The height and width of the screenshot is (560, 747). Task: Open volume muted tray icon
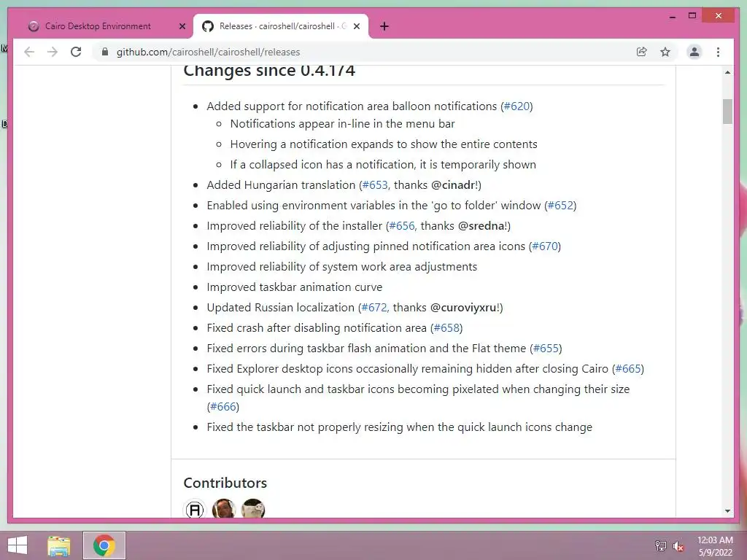(678, 546)
